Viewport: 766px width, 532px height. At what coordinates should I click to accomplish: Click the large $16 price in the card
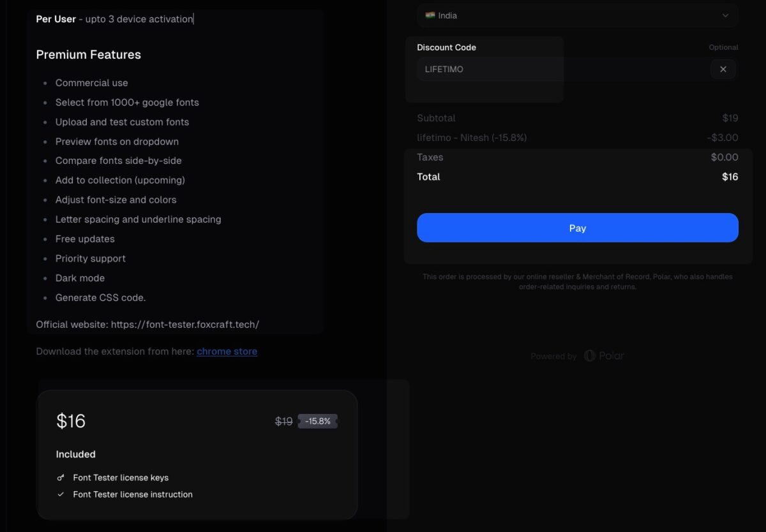(71, 421)
